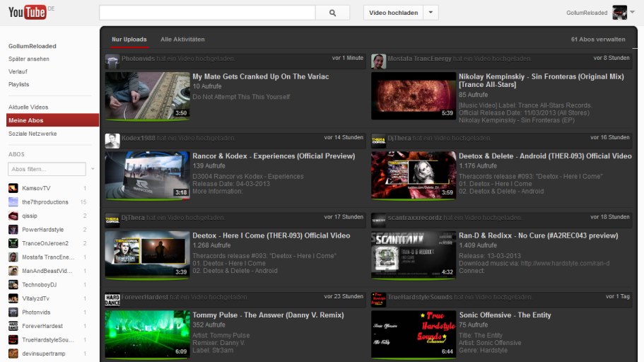
Task: Open Ran-D & Redixx No Cure title
Action: 538,235
